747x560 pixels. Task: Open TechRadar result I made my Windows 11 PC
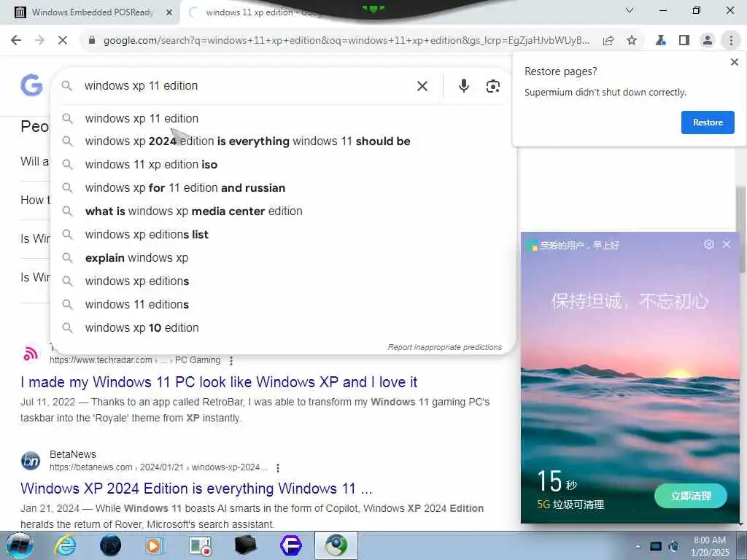(219, 382)
